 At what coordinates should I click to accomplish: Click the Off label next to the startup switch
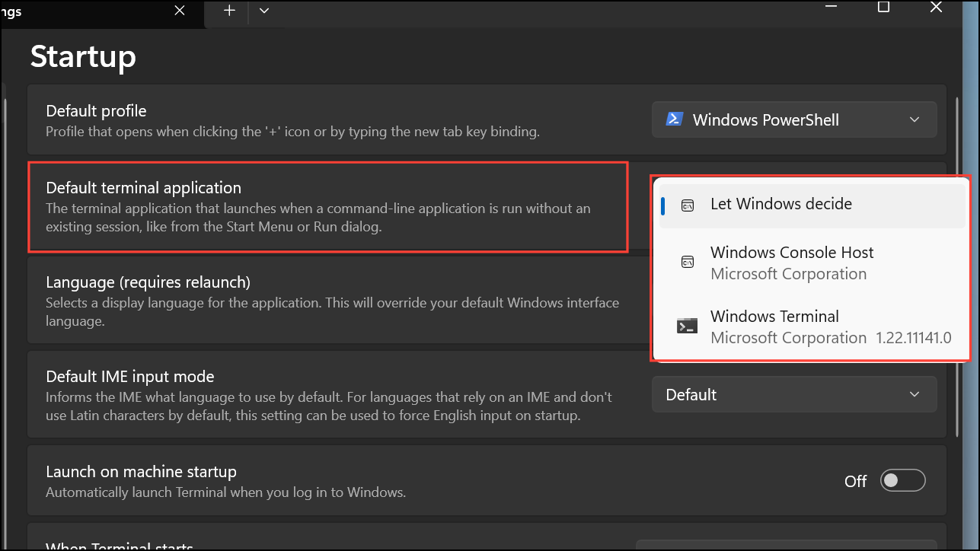[855, 480]
